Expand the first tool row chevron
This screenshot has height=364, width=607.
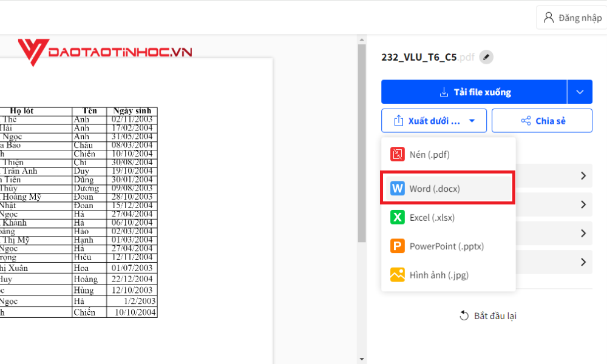[x=583, y=175]
